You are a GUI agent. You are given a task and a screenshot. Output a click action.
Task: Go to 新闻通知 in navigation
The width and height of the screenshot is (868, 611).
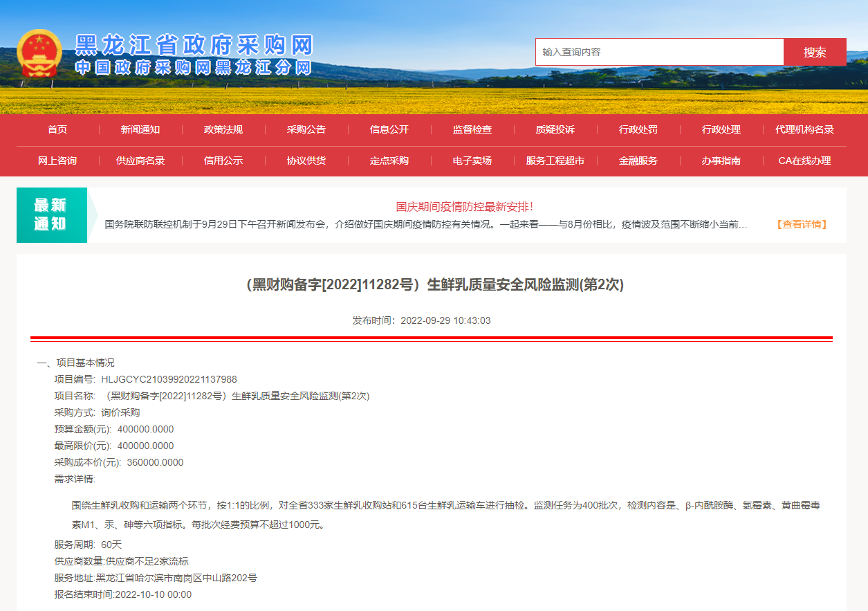[x=140, y=130]
